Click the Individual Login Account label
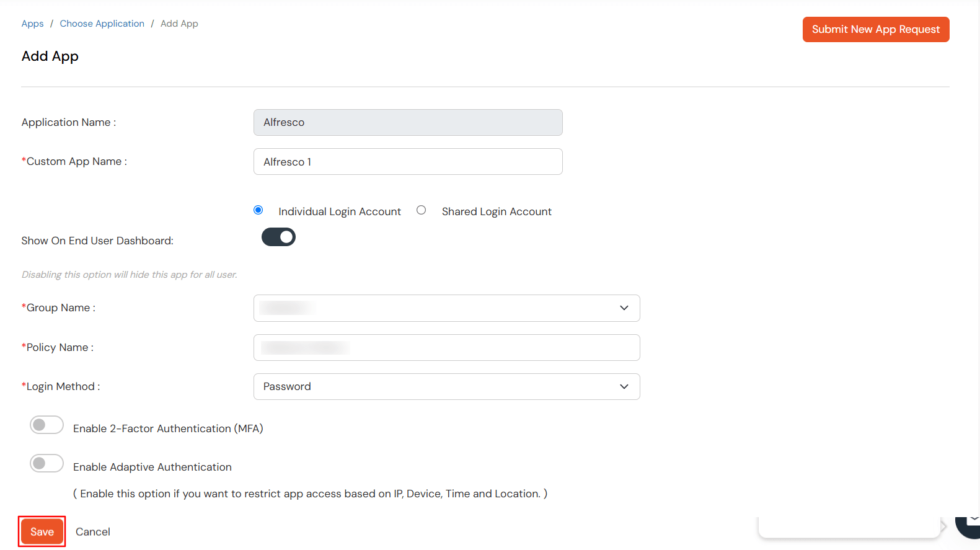This screenshot has height=550, width=980. (x=340, y=211)
